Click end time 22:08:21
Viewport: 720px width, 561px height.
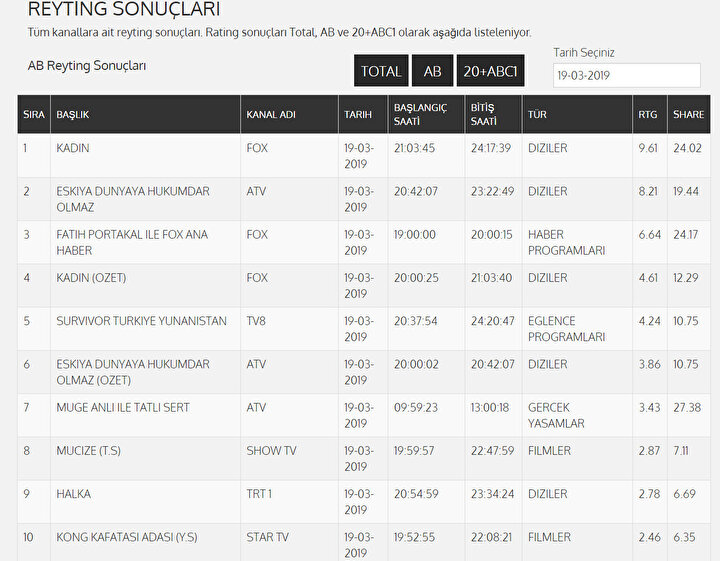click(x=491, y=537)
